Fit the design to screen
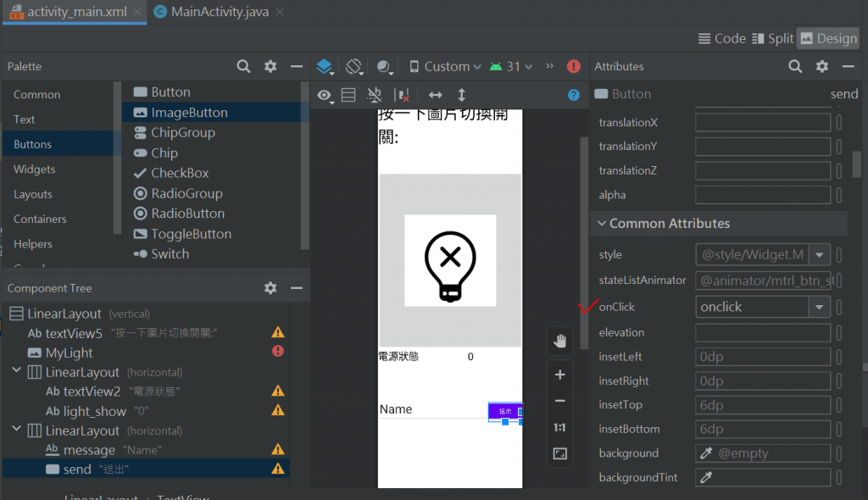The height and width of the screenshot is (500, 868). [559, 454]
